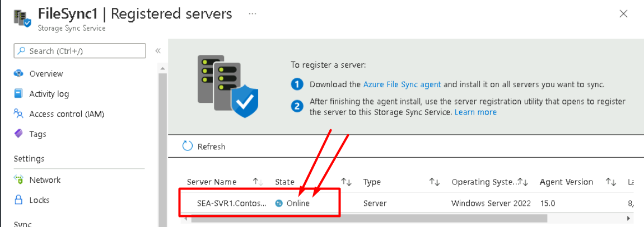Click the Network settings icon
Viewport: 644px width, 227px height.
pyautogui.click(x=18, y=180)
